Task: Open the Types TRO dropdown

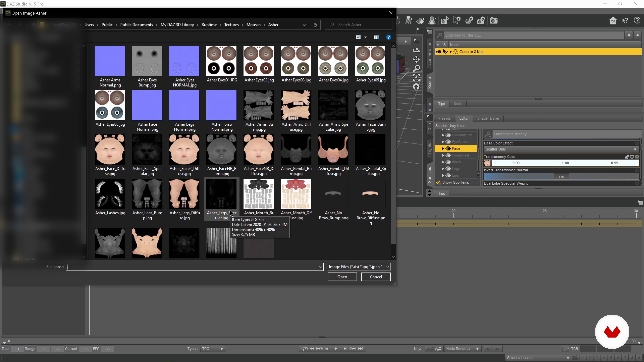Action: 213,349
